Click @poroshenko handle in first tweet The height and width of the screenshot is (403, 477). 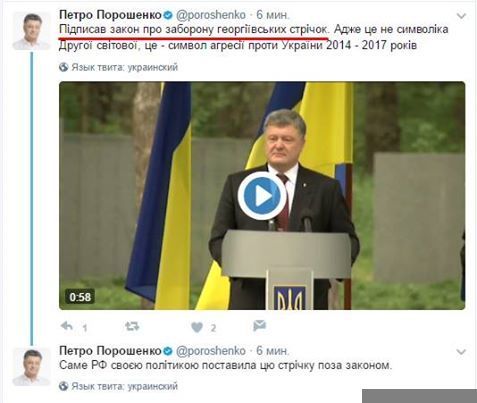click(x=211, y=15)
